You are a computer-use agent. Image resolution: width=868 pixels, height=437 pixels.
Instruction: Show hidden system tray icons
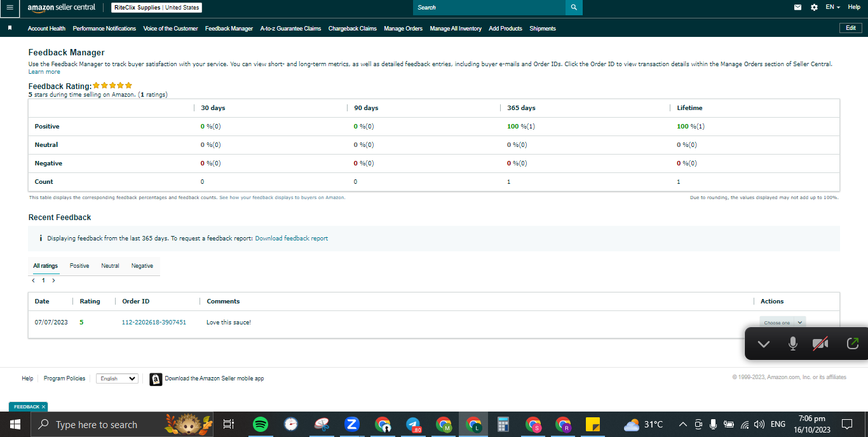click(x=683, y=424)
